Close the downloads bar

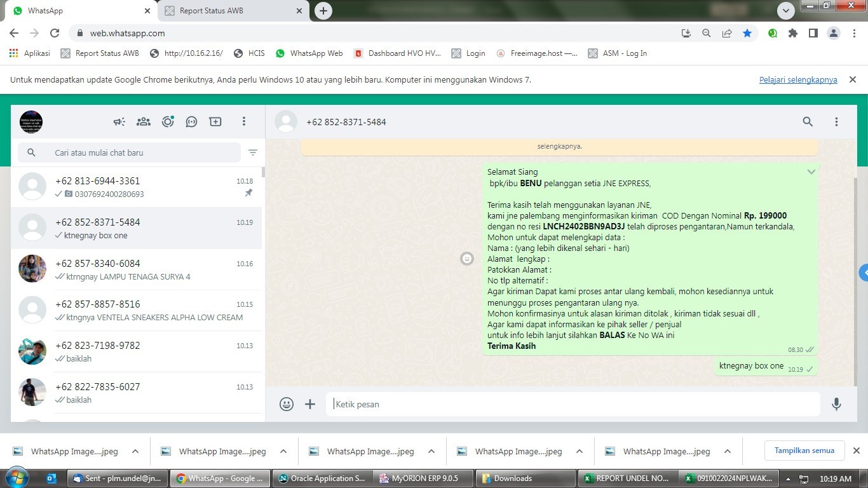point(857,451)
